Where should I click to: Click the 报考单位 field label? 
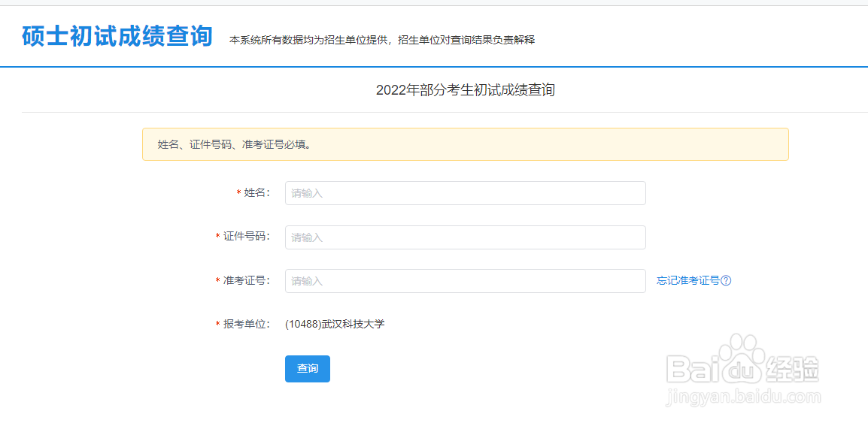246,325
